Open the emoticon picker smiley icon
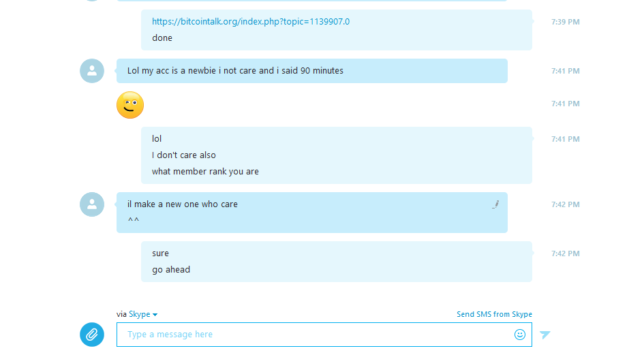This screenshot has width=644, height=355. 519,335
